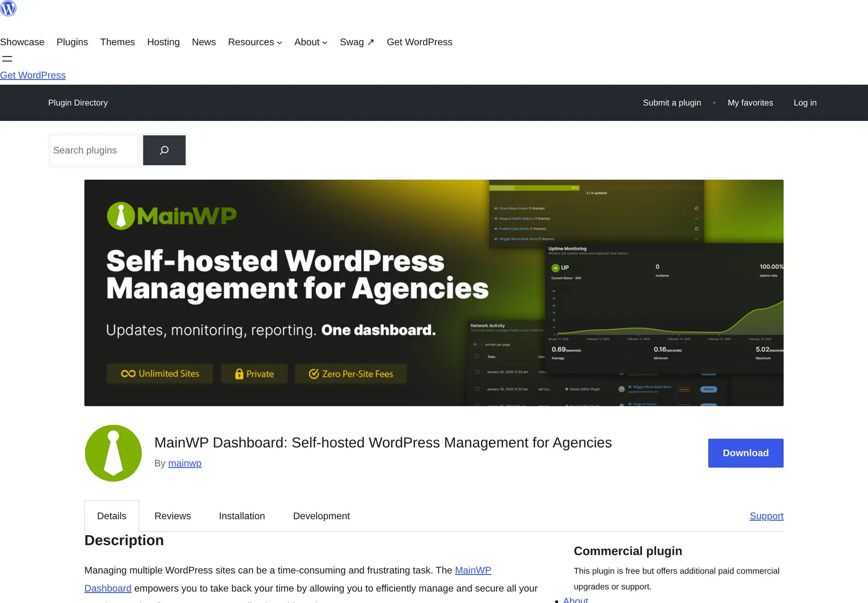Expand the Resources dropdown menu
The height and width of the screenshot is (603, 868).
[255, 42]
